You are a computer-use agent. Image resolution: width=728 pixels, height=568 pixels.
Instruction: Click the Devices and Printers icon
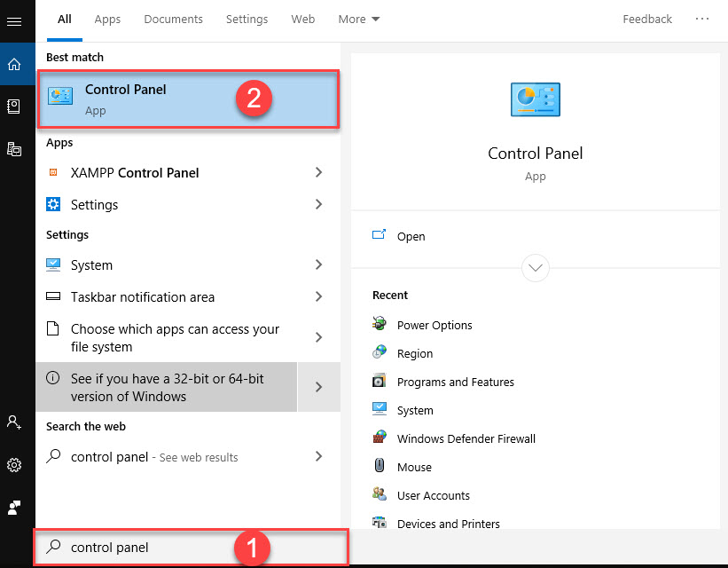coord(380,522)
